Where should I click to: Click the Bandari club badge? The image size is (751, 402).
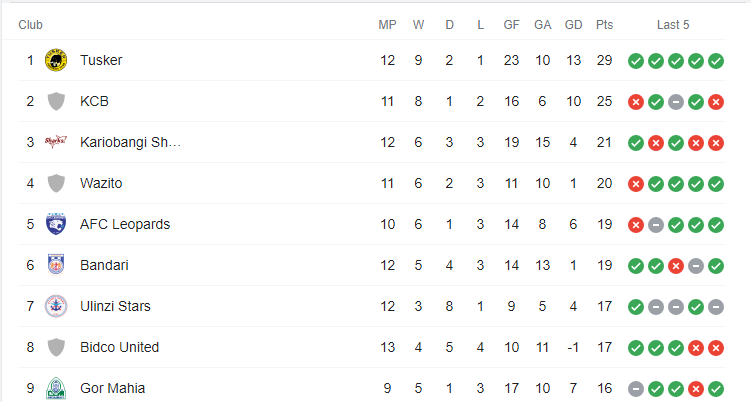point(56,265)
